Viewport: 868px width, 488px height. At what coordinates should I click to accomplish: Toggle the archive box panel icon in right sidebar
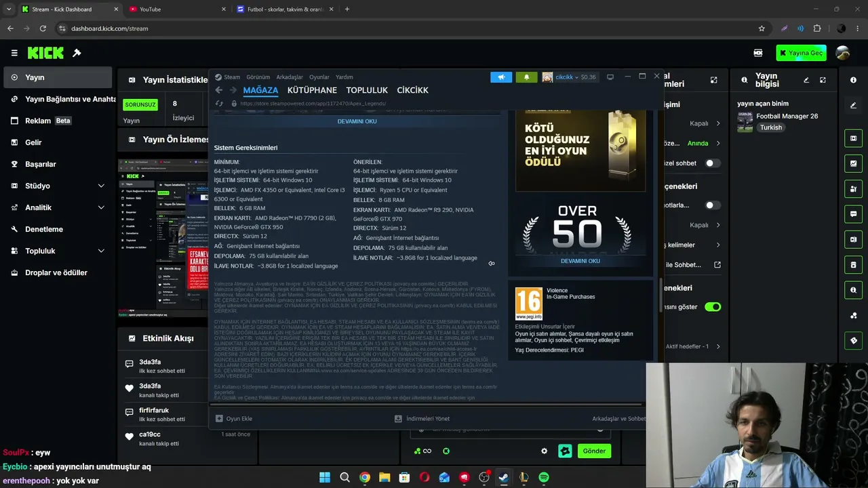[853, 264]
